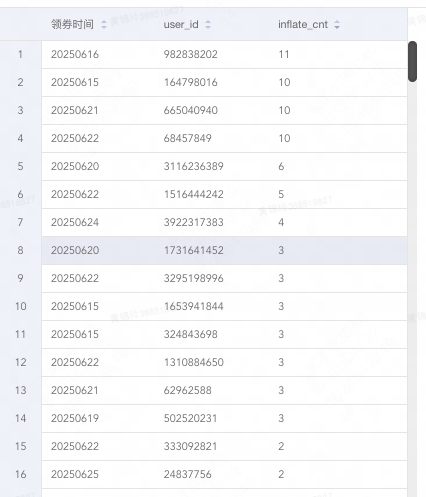Screen dimensions: 426x497
Task: Select the 领券时间 column header
Action: click(72, 24)
